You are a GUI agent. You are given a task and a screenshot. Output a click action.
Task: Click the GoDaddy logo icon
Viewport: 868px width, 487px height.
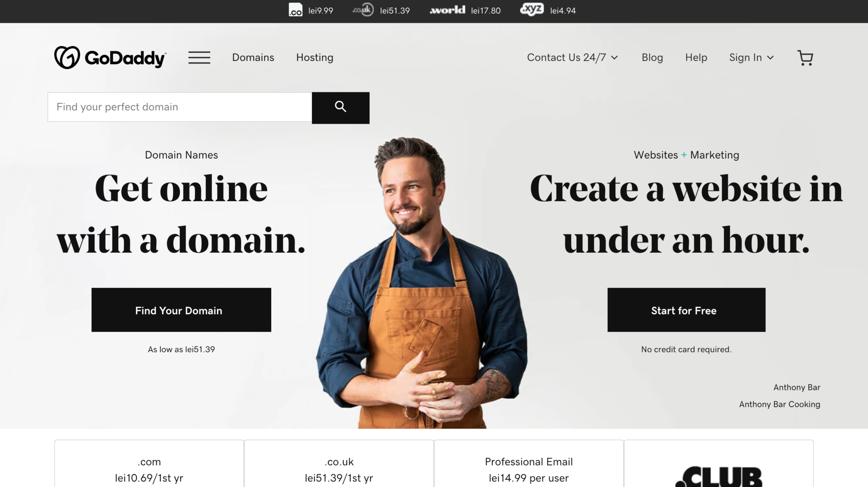click(x=67, y=57)
